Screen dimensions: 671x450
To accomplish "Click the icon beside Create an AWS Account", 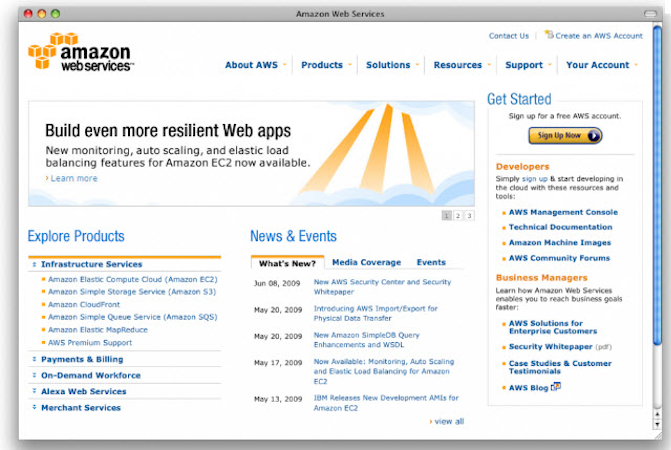I will click(549, 34).
